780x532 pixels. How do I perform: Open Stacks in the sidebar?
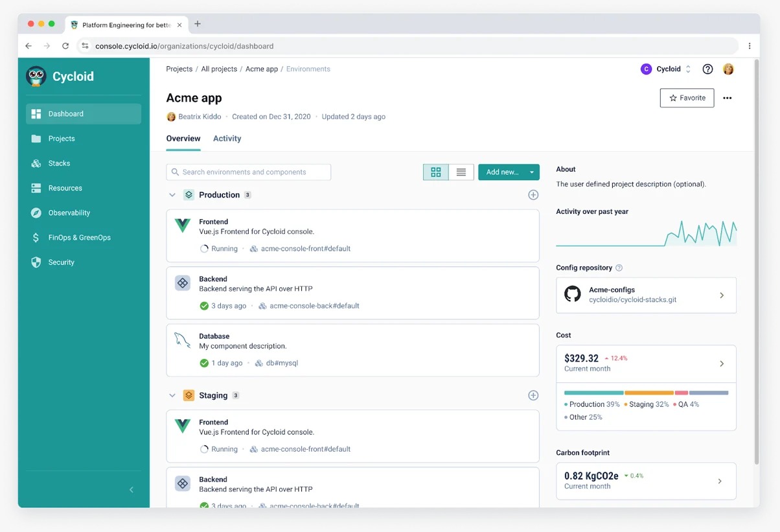coord(84,163)
